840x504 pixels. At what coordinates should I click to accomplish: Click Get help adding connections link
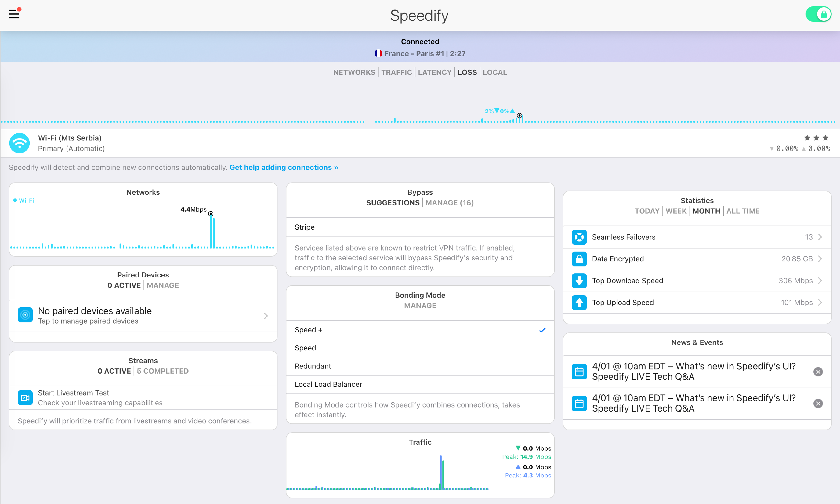point(284,167)
